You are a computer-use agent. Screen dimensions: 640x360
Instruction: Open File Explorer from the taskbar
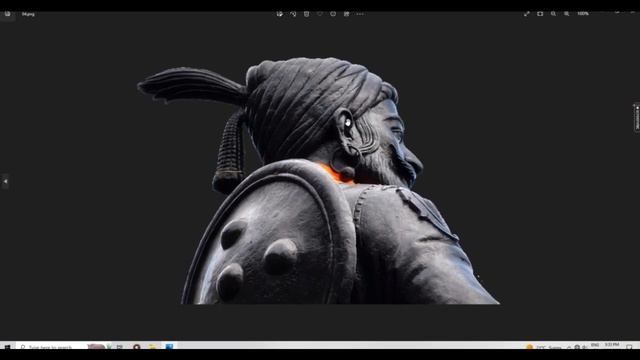point(152,347)
